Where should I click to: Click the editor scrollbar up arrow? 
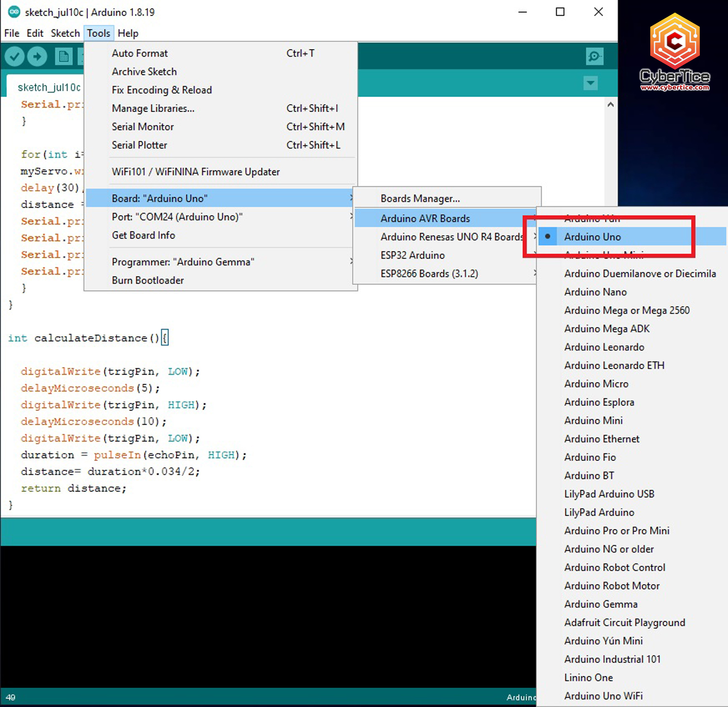click(x=611, y=104)
